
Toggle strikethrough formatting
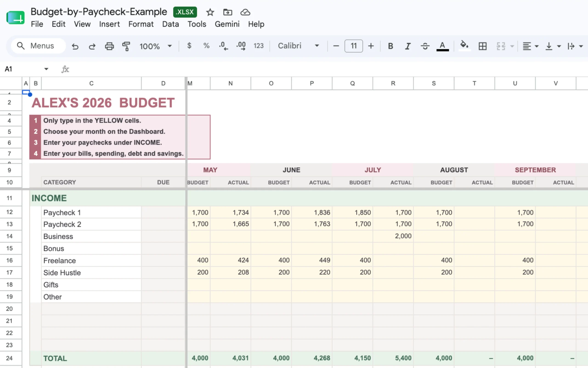coord(425,46)
